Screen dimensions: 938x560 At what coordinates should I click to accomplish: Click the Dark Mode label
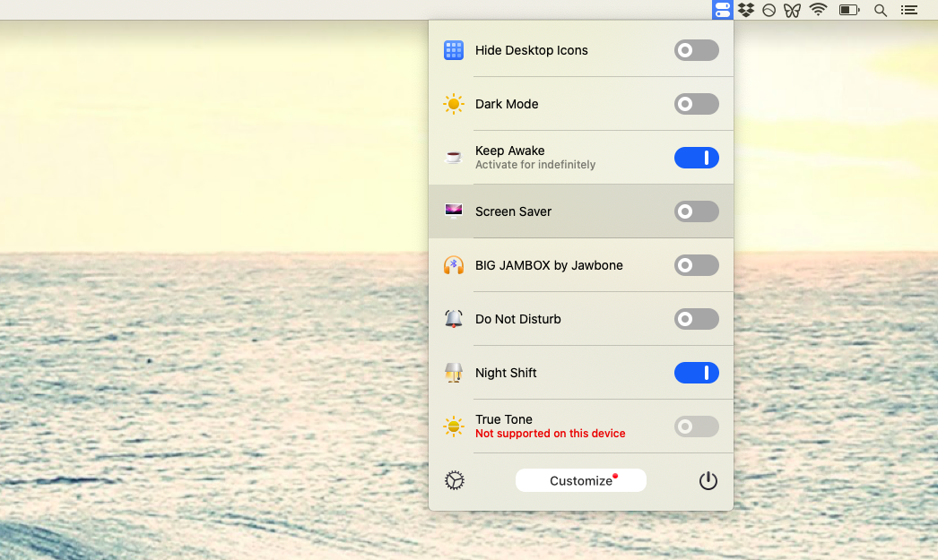pos(507,104)
